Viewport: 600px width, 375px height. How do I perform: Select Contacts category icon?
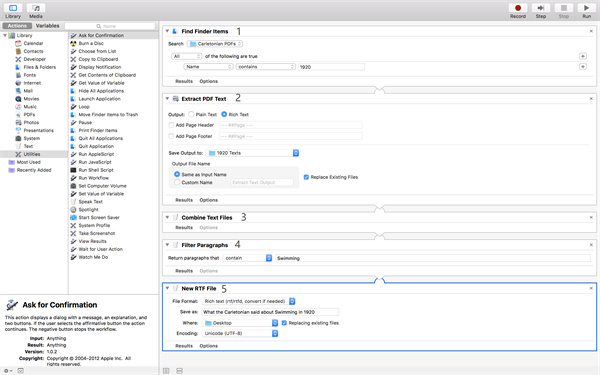(x=18, y=51)
